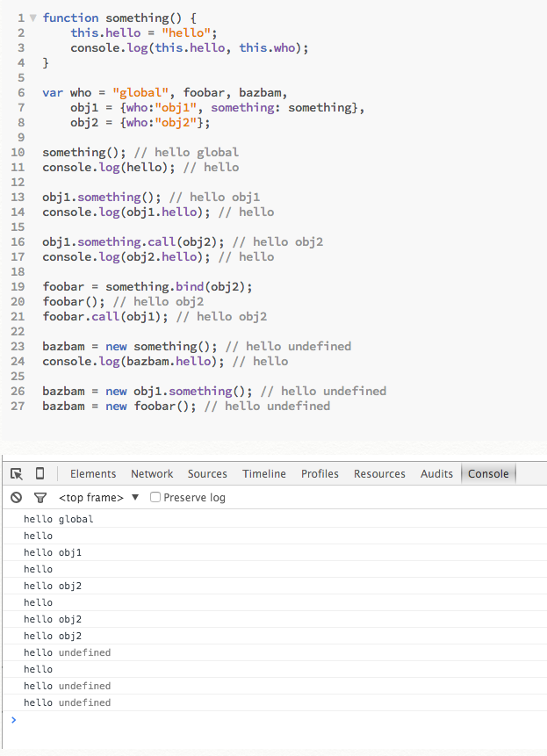Place cursor on 'function something() {' line

119,18
